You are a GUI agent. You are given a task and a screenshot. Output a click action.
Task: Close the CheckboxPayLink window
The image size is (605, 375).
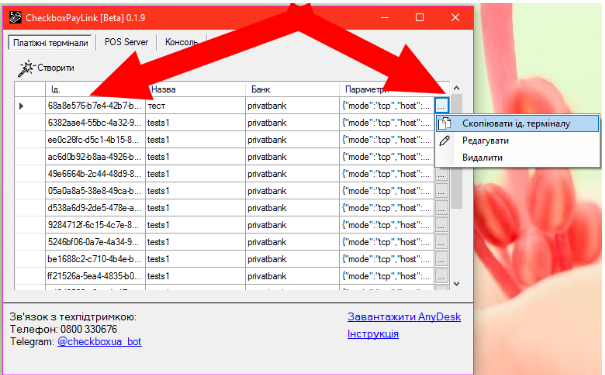click(455, 17)
